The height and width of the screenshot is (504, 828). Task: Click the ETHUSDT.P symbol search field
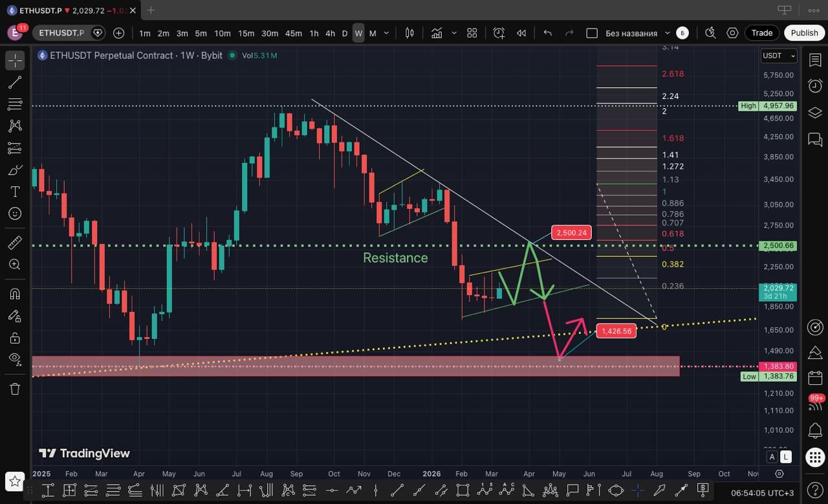(x=61, y=33)
